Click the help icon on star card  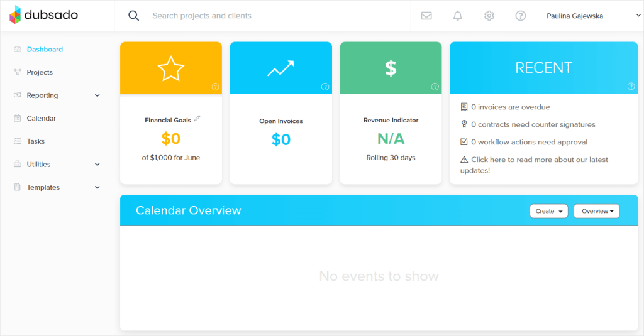[215, 87]
